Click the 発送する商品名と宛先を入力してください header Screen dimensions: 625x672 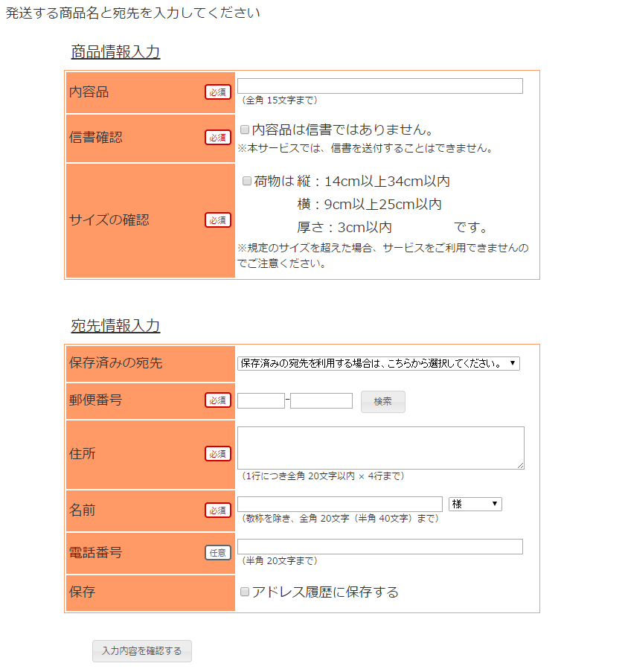click(x=132, y=13)
